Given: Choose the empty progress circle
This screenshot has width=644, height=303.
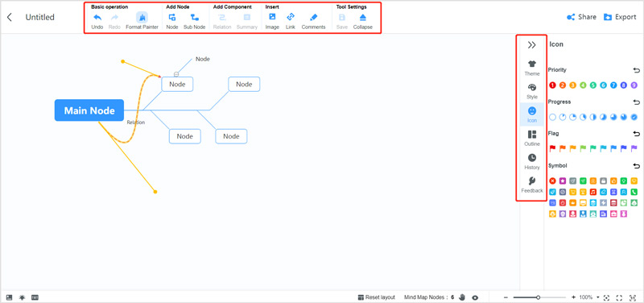Looking at the screenshot, I should tap(552, 117).
